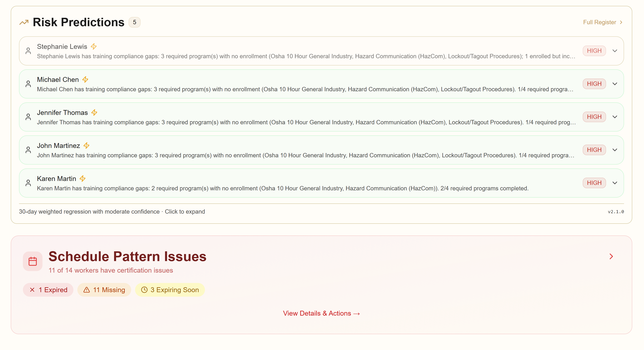Expand Stephanie Lewis risk prediction chevron
The height and width of the screenshot is (350, 644).
[615, 51]
